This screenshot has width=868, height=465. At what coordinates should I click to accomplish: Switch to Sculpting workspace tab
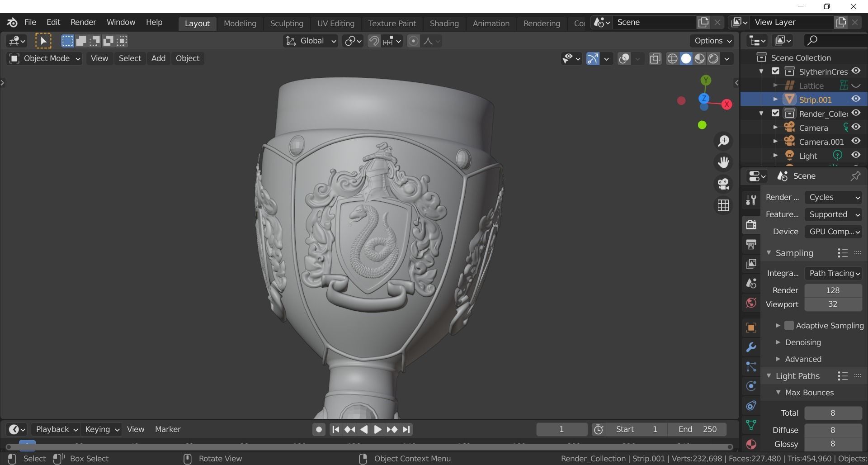tap(287, 24)
